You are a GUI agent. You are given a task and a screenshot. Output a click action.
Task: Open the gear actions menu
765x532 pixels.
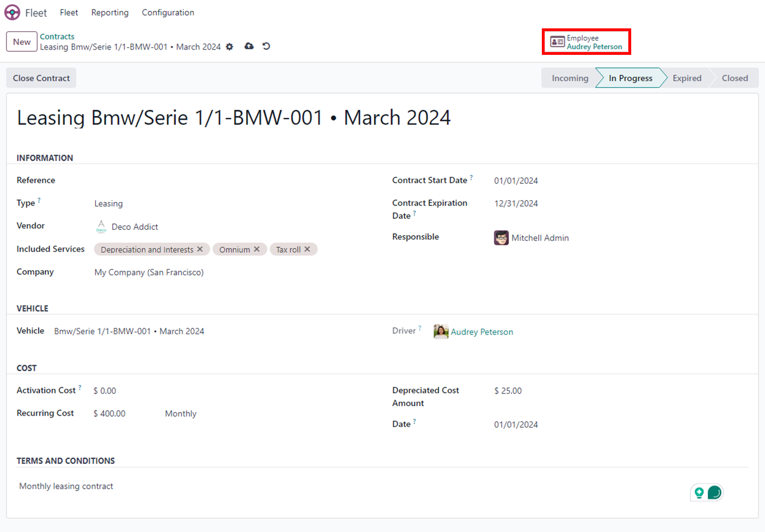(x=230, y=47)
